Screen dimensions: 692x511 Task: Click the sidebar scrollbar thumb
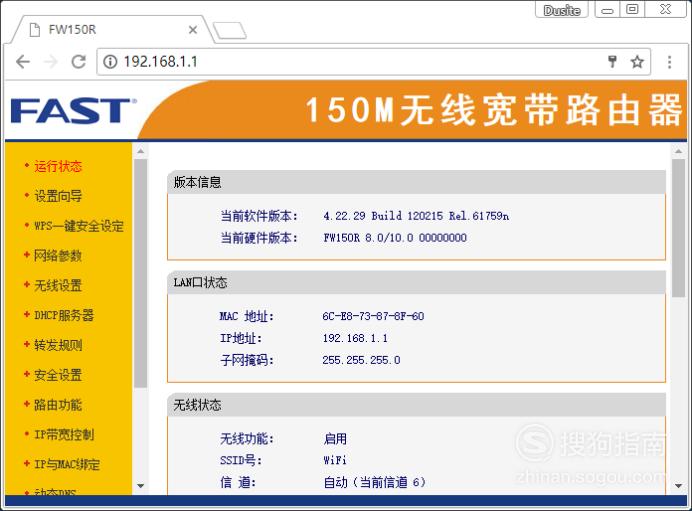(x=140, y=274)
